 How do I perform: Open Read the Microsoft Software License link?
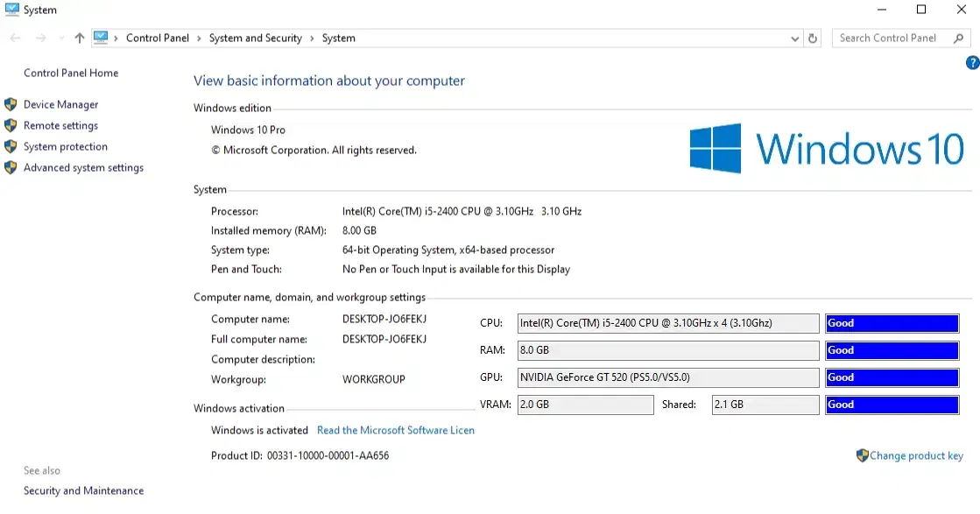395,430
